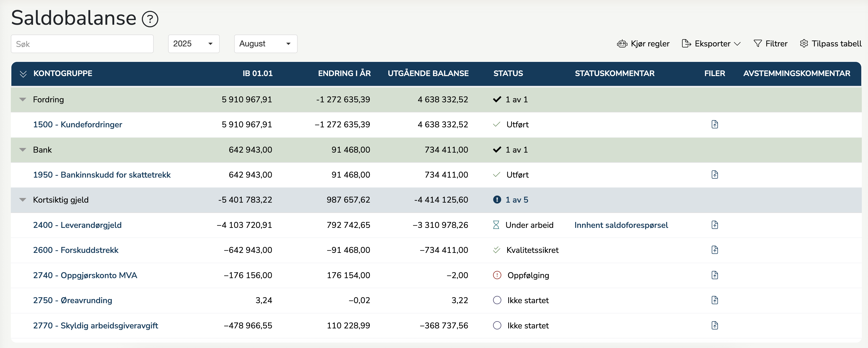Click the Innhent saldoforespørsel status comment
This screenshot has height=348, width=868.
(621, 225)
